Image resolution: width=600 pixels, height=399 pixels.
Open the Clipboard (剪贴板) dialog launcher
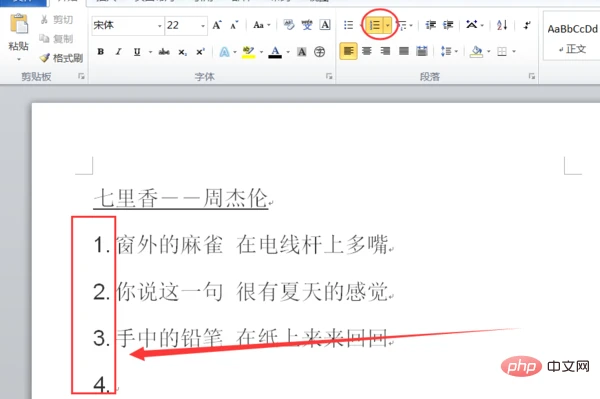coord(81,77)
